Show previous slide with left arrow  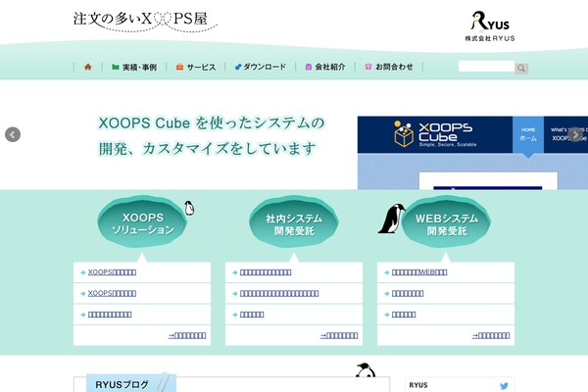(13, 134)
